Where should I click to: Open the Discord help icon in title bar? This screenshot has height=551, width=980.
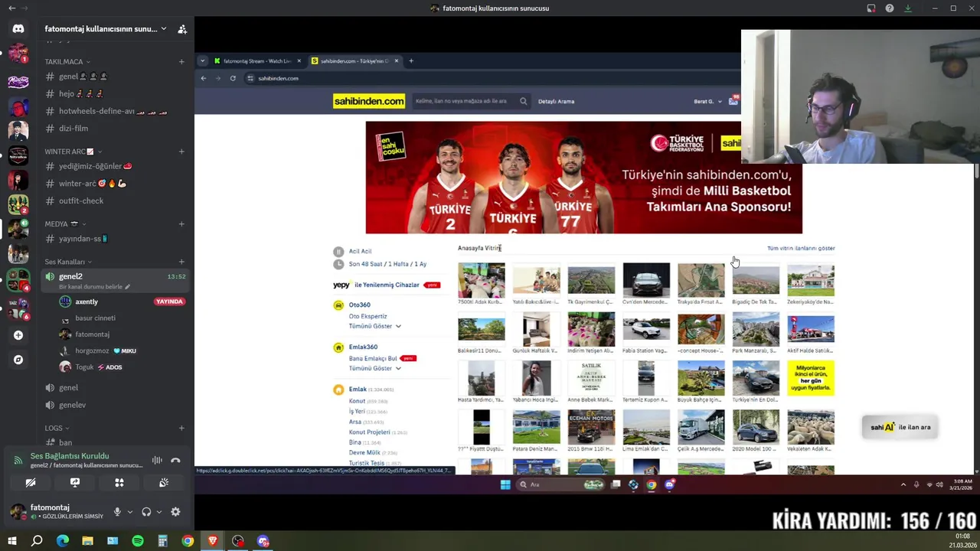(890, 8)
